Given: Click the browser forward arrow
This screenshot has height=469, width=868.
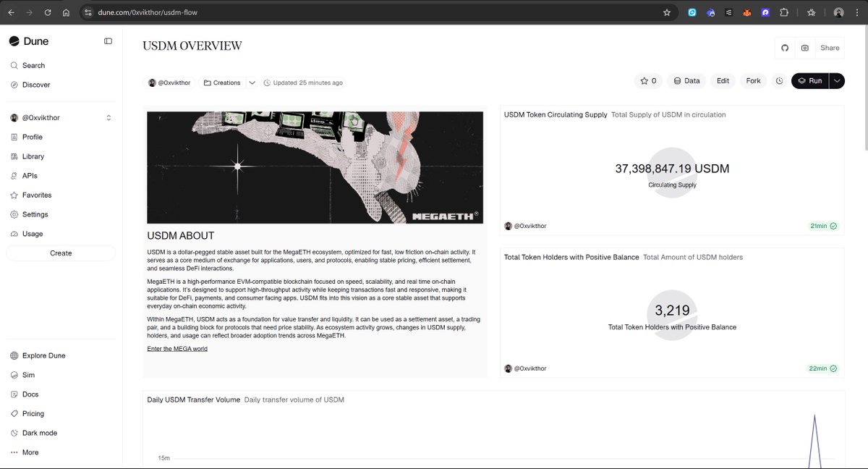Looking at the screenshot, I should (x=29, y=12).
